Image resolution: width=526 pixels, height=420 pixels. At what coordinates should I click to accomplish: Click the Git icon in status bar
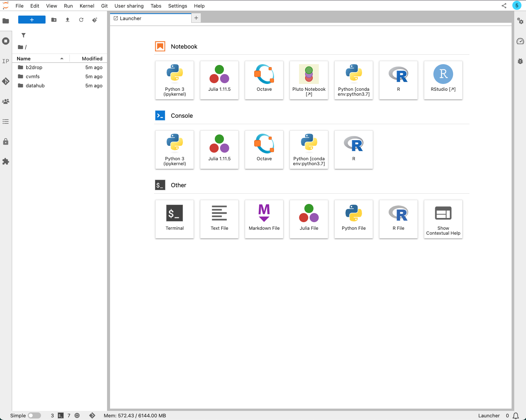click(x=92, y=416)
